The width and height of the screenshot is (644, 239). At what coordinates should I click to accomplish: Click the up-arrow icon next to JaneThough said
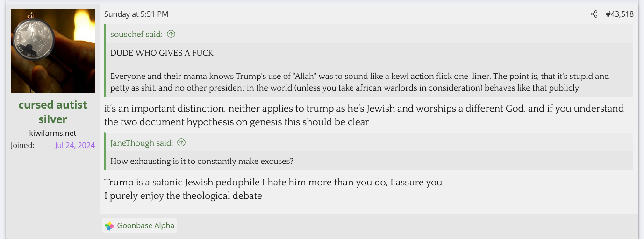coord(181,142)
